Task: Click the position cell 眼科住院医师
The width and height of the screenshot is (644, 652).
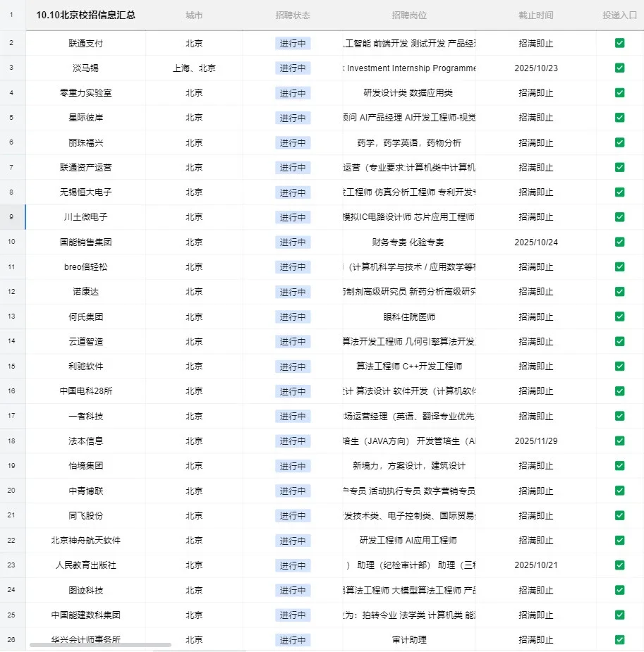Action: [409, 317]
